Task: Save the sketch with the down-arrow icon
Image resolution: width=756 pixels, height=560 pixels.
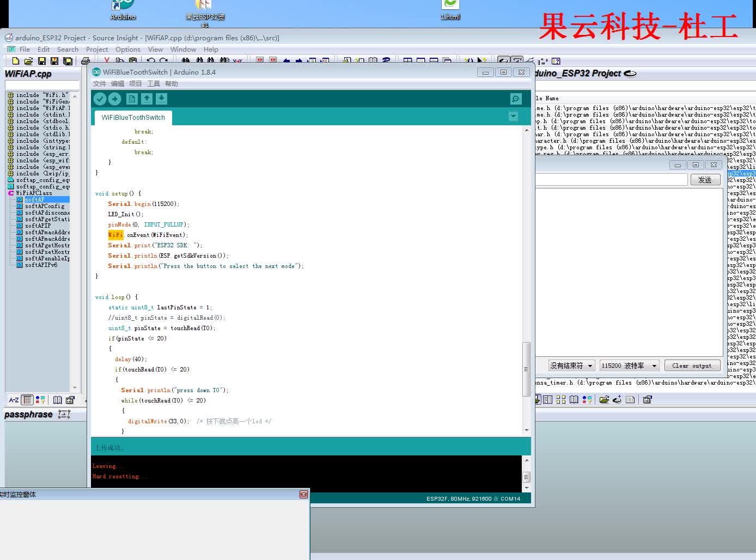Action: pos(161,99)
